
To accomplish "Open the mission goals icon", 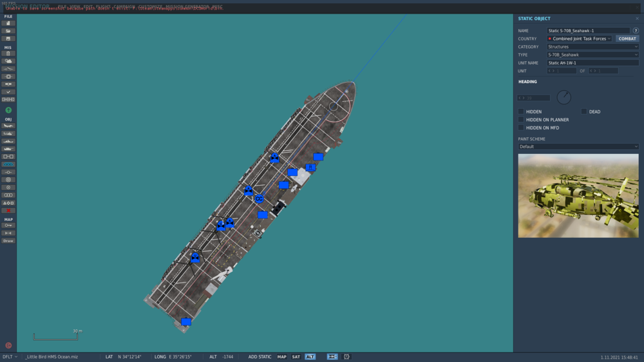I will click(x=8, y=77).
